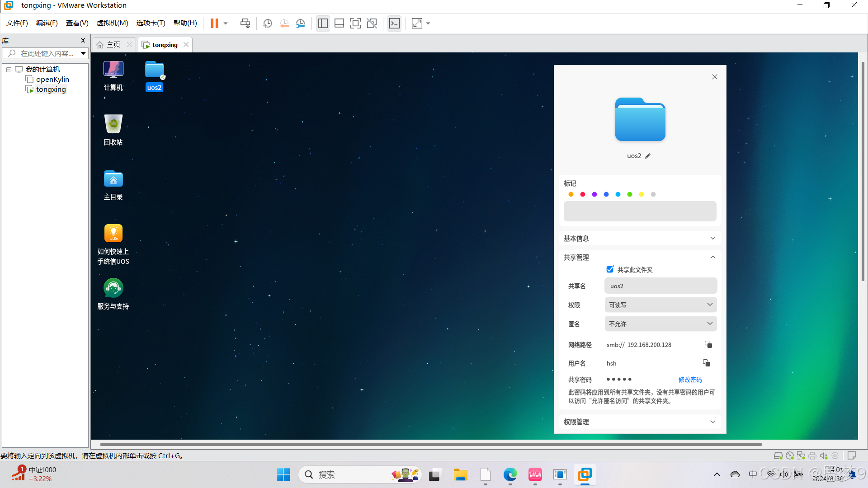Open the snapshot manager

click(x=301, y=23)
